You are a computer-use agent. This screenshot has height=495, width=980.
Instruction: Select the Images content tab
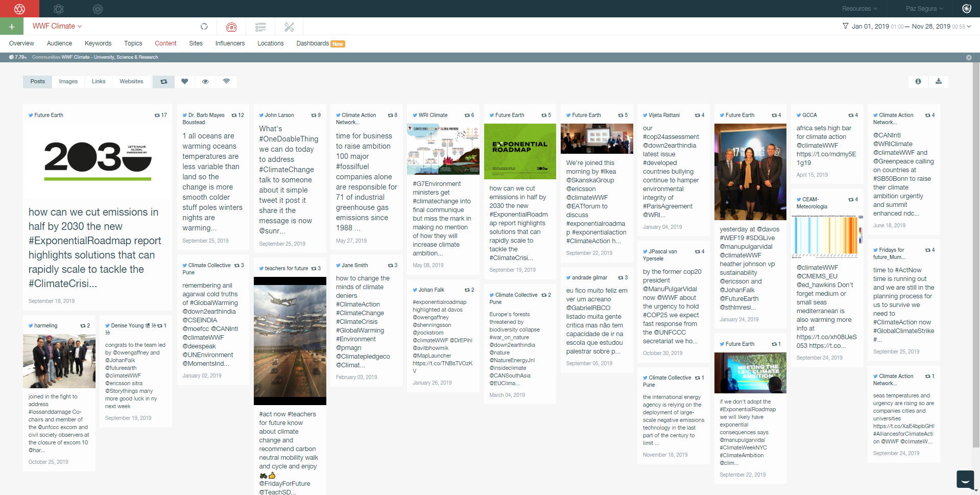[x=68, y=82]
